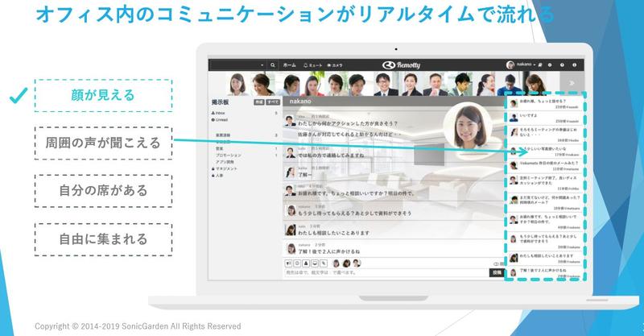
Task: Open the settings gear icon in top bar
Action: click(550, 65)
